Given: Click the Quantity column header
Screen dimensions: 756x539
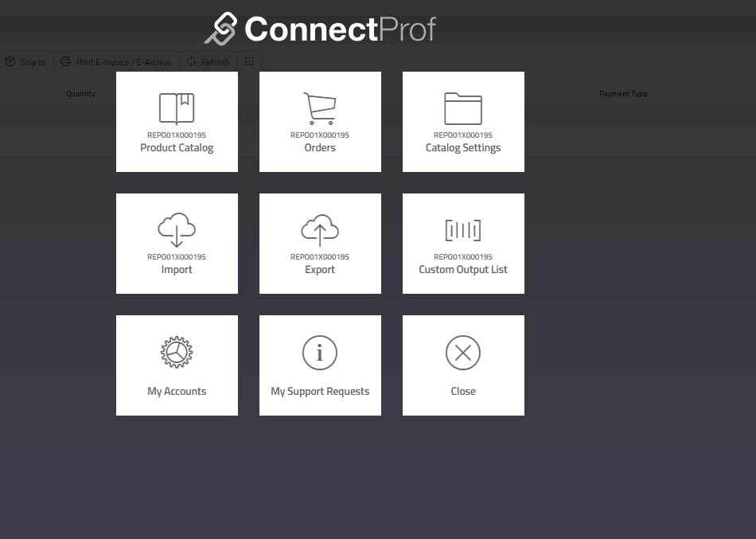Looking at the screenshot, I should (x=80, y=94).
